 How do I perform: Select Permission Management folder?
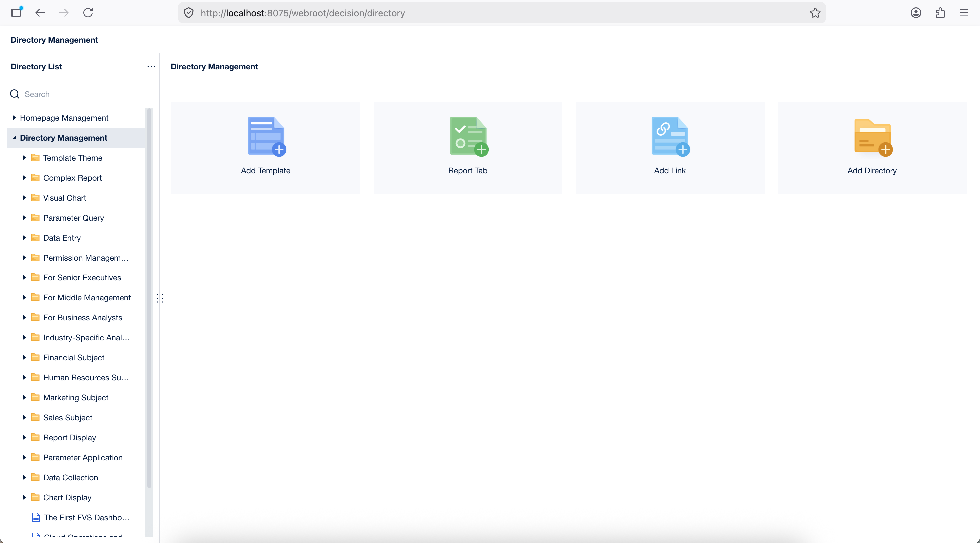(76, 258)
